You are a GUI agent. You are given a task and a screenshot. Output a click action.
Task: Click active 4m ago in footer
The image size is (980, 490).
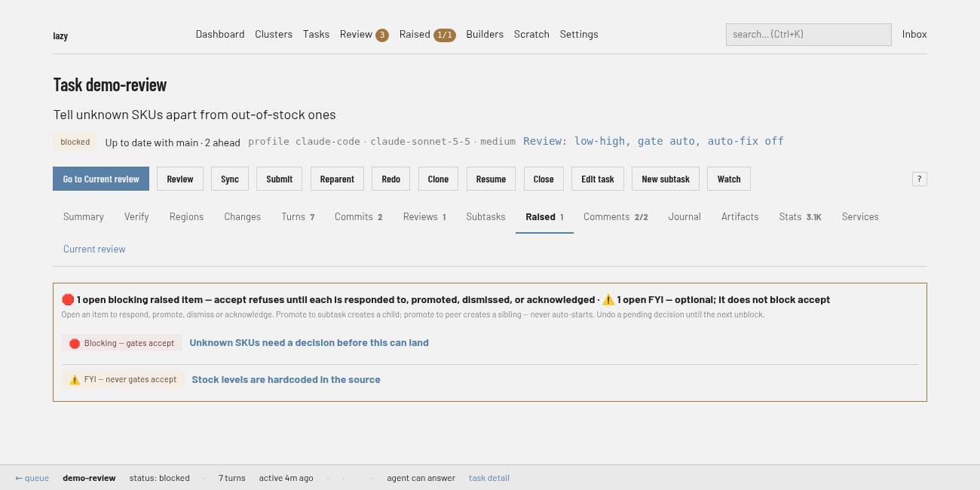pos(286,478)
